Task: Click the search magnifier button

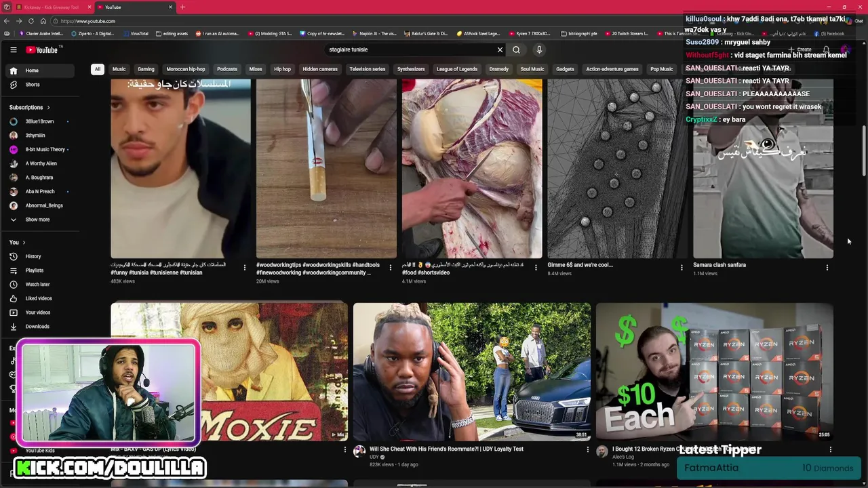Action: (x=516, y=49)
